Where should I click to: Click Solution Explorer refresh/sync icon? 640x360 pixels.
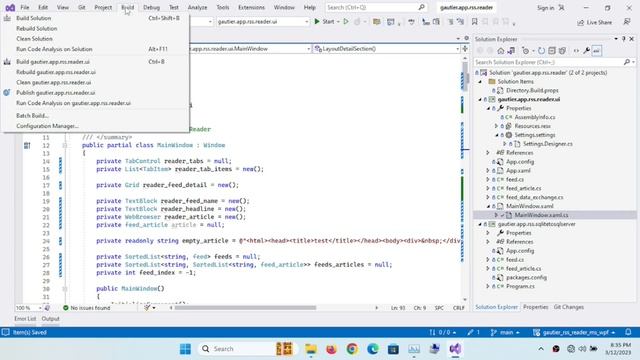pos(541,51)
